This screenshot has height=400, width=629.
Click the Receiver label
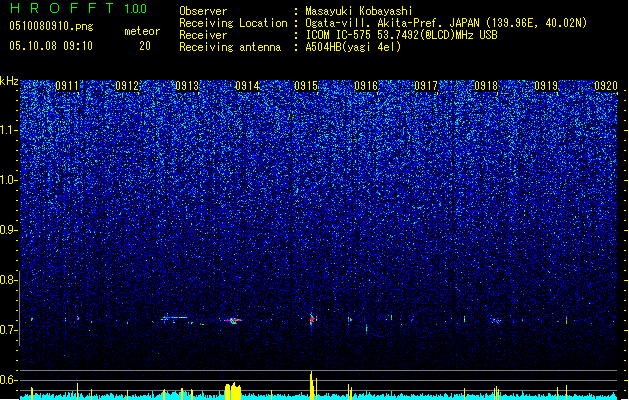pyautogui.click(x=203, y=35)
